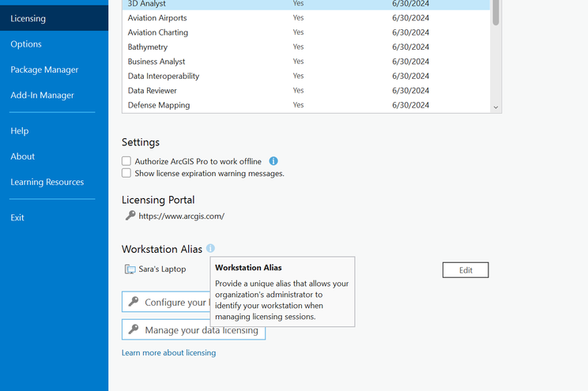The width and height of the screenshot is (588, 391).
Task: Select the Defense Mapping row
Action: click(306, 105)
